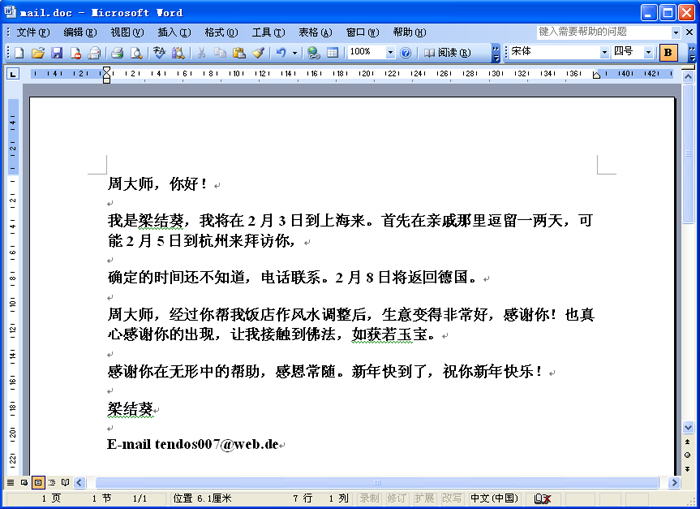
Task: Switch to Reading Layout view icon at bottom
Action: (65, 483)
